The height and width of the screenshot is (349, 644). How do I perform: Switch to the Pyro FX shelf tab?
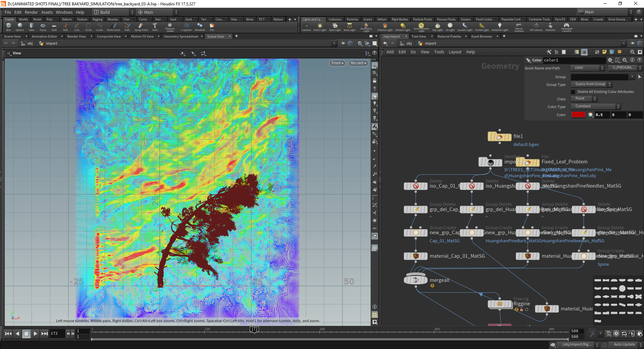(560, 19)
